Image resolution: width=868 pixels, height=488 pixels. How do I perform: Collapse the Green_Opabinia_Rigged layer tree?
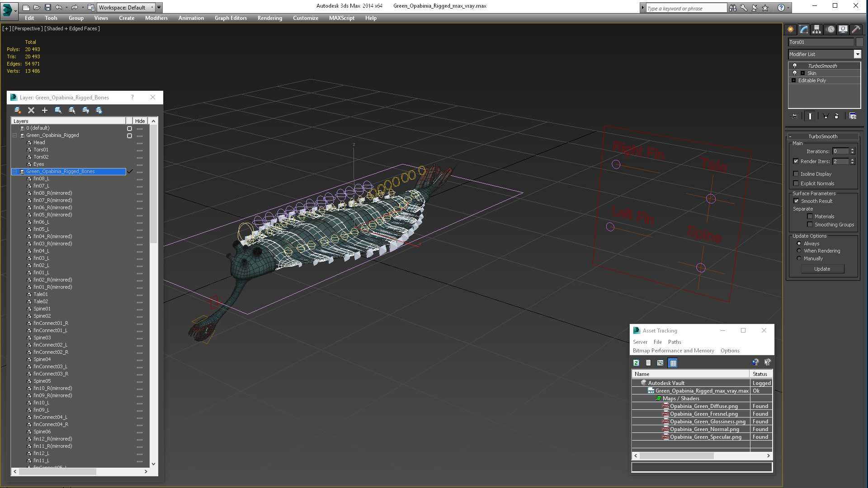[14, 135]
